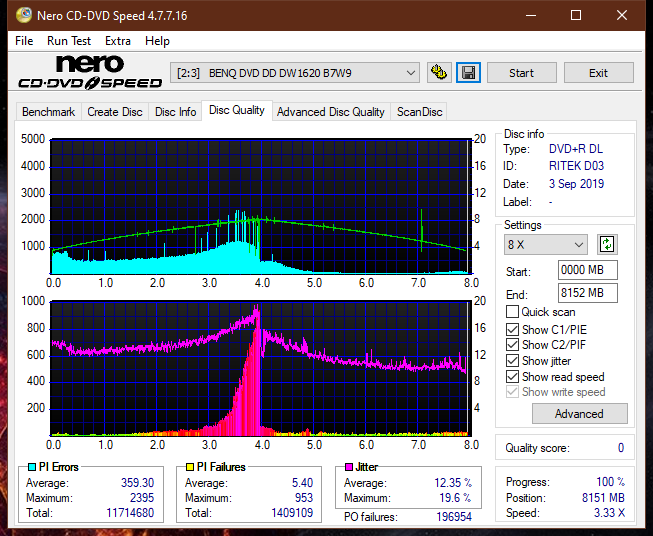Screen dimensions: 653x536
Task: Click the PO failures 196954 value
Action: pos(454,517)
